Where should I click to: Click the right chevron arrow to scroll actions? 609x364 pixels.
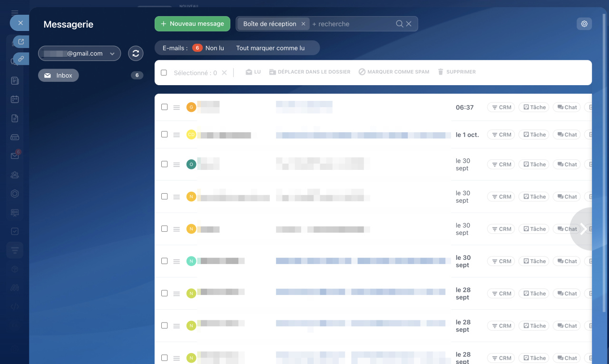tap(583, 229)
